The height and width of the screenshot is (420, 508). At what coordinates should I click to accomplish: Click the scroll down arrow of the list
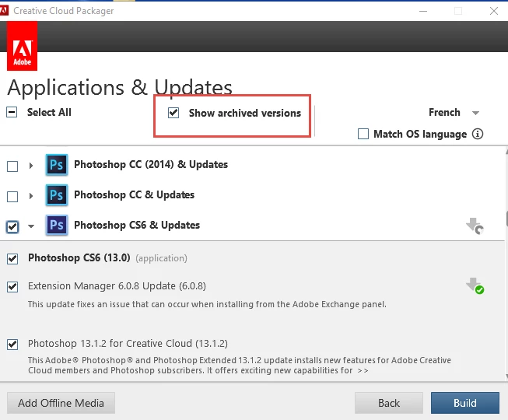(506, 376)
